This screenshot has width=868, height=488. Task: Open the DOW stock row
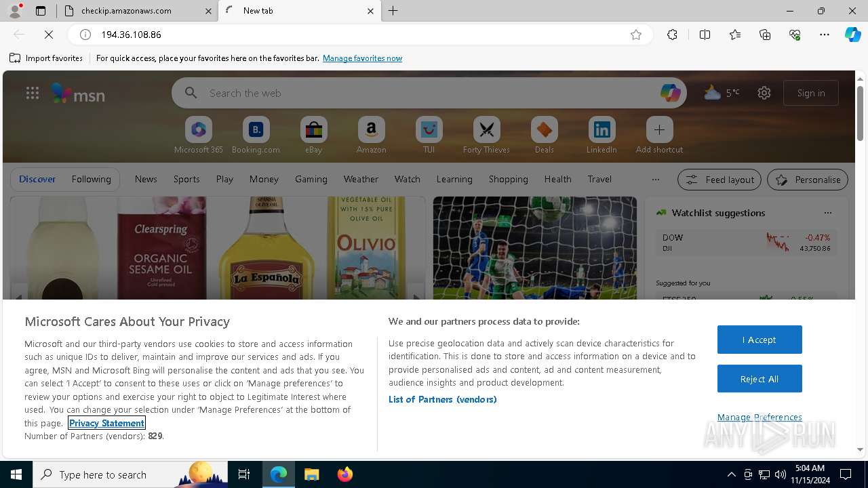746,243
